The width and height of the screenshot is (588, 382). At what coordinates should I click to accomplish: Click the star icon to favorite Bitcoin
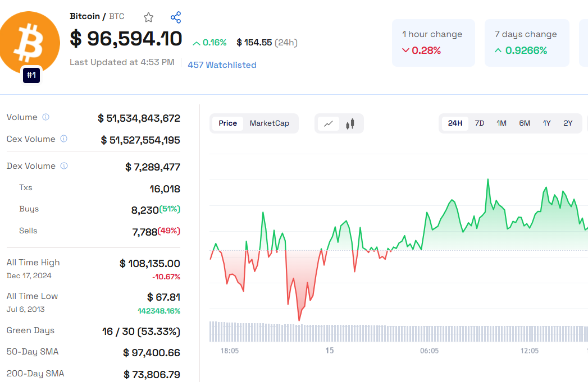point(148,17)
